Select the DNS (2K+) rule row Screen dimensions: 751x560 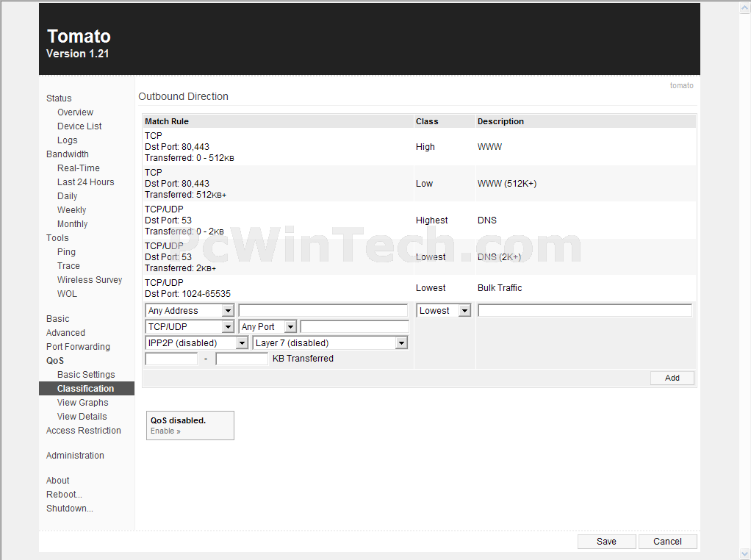pos(420,256)
